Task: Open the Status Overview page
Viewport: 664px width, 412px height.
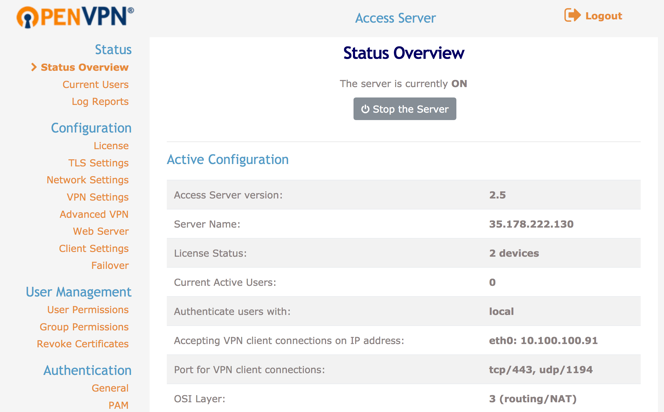Action: (84, 67)
